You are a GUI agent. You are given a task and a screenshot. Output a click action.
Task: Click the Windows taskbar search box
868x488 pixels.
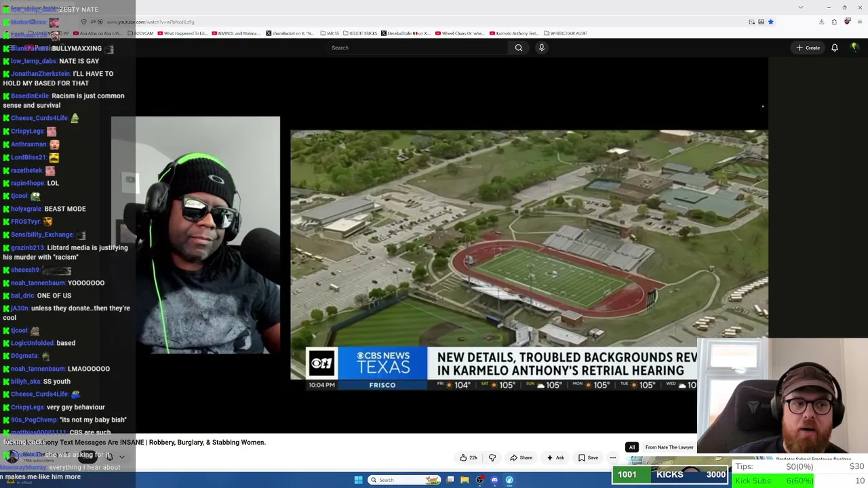(x=405, y=480)
